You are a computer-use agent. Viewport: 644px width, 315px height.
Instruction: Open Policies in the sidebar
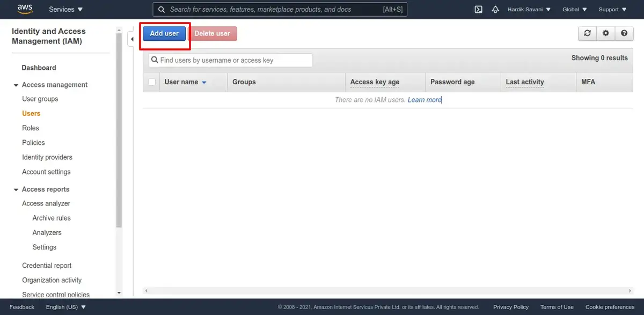(x=33, y=142)
